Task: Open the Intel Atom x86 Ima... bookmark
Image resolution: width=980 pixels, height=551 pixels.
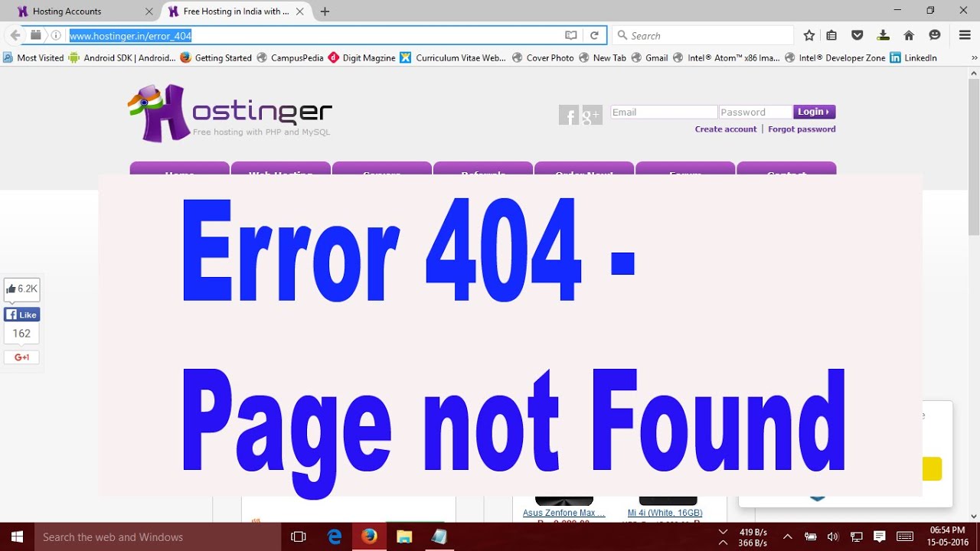Action: coord(726,57)
